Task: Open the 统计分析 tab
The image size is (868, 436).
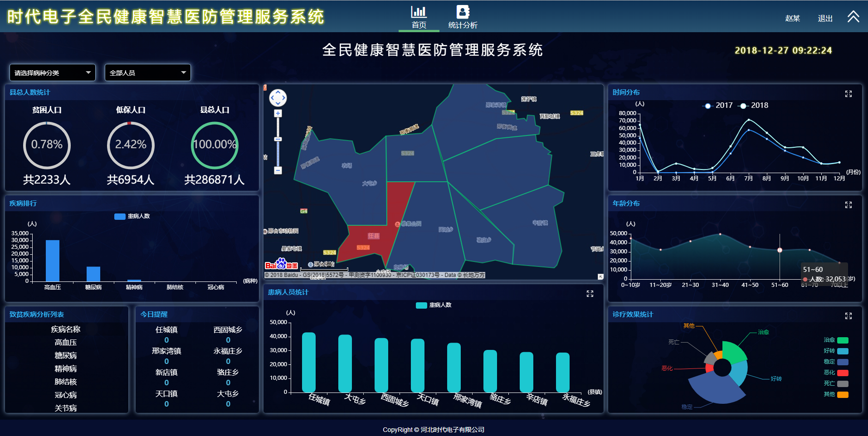Action: tap(463, 17)
